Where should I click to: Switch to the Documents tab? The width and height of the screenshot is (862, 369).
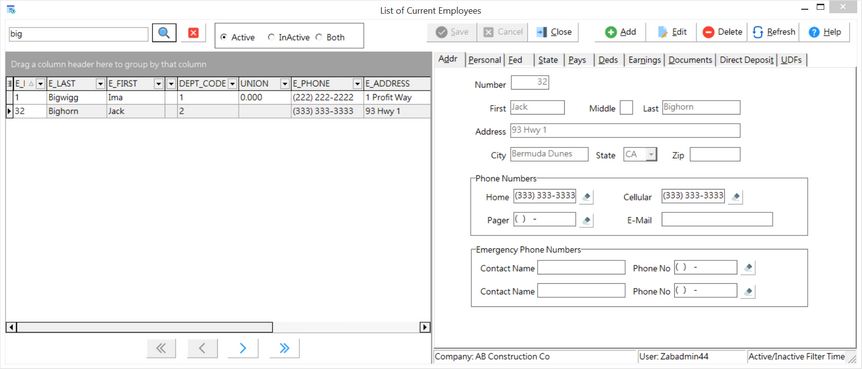pyautogui.click(x=690, y=60)
